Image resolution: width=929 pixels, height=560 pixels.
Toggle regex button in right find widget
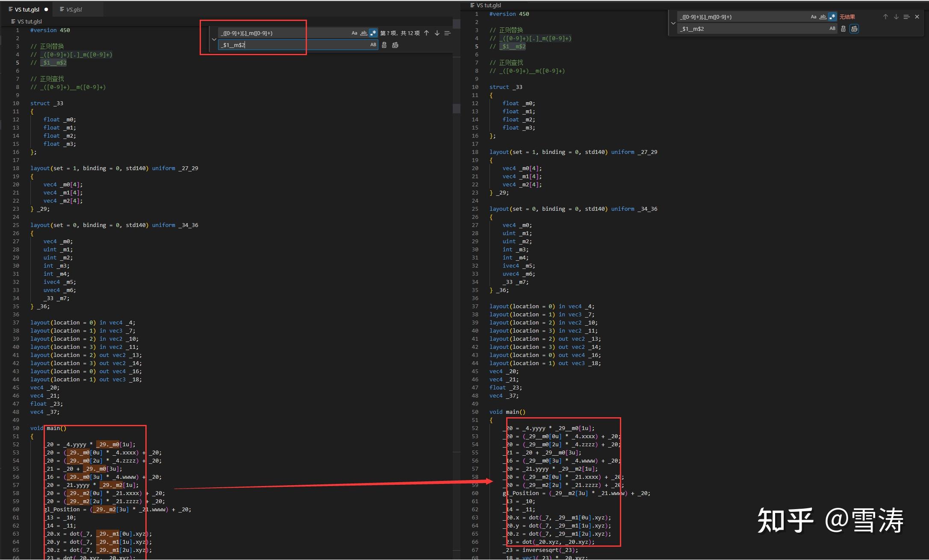point(832,17)
